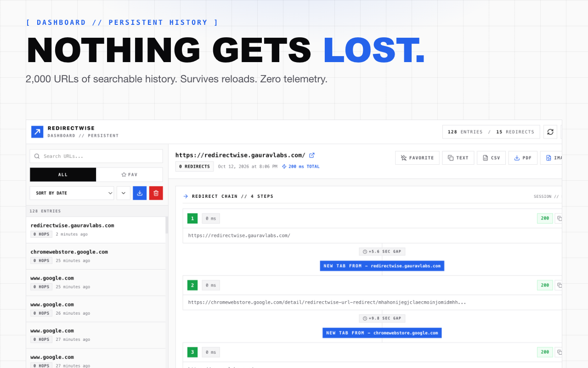
Task: Open the Sort by Date dropdown
Action: pos(72,193)
